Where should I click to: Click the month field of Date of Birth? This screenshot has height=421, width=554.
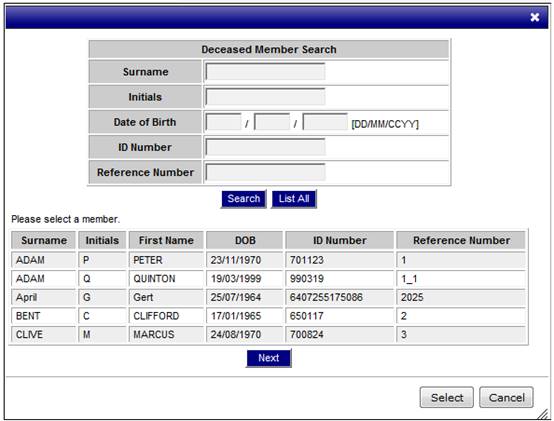click(272, 122)
